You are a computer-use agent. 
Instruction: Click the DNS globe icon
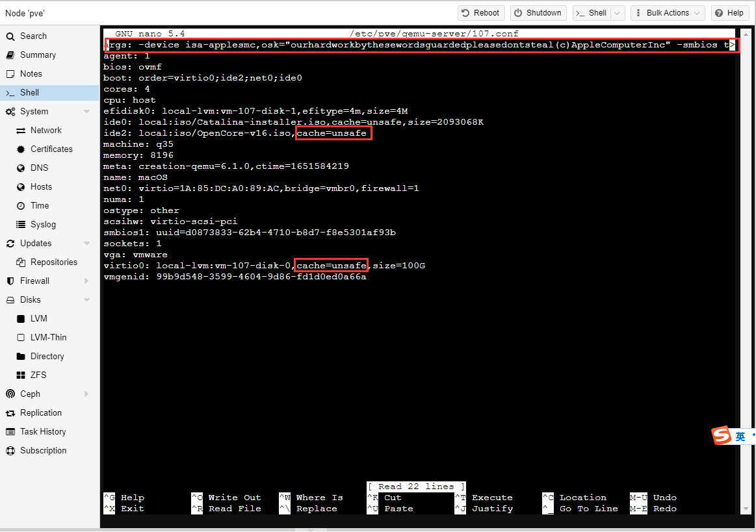[20, 168]
